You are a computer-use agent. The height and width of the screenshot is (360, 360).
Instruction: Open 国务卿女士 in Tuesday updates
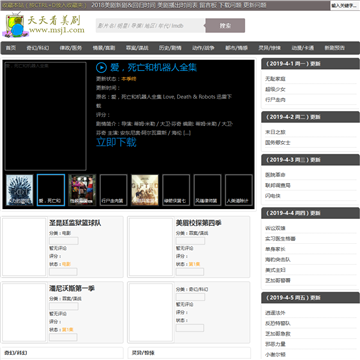click(278, 142)
